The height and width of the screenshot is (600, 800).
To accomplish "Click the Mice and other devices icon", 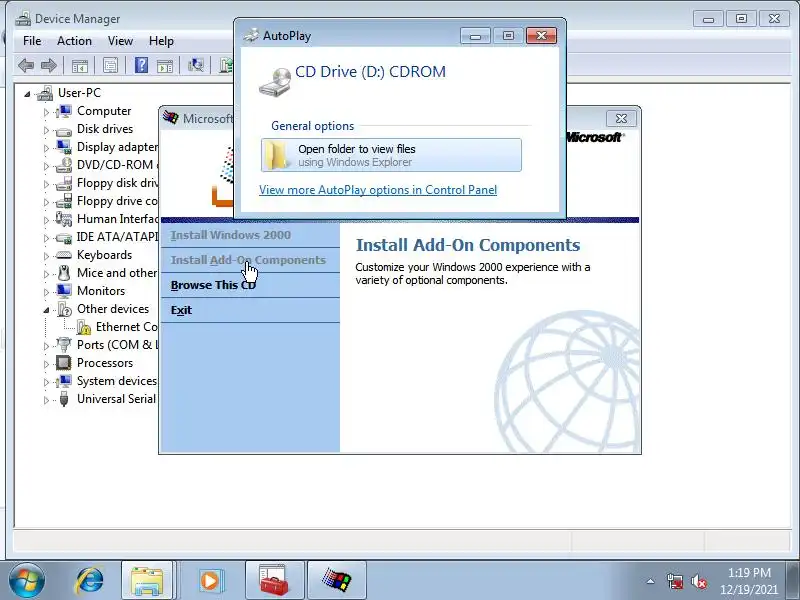I will 64,273.
